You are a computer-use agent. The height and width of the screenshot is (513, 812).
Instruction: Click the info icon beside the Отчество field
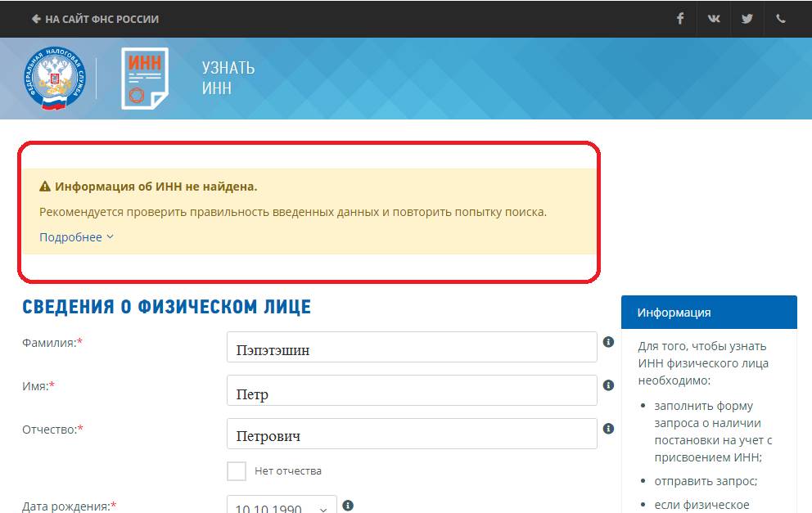(610, 430)
